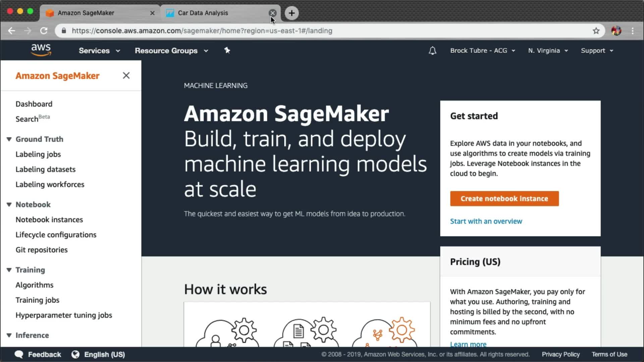Bookmark page with the star icon
This screenshot has height=362, width=644.
click(596, 31)
